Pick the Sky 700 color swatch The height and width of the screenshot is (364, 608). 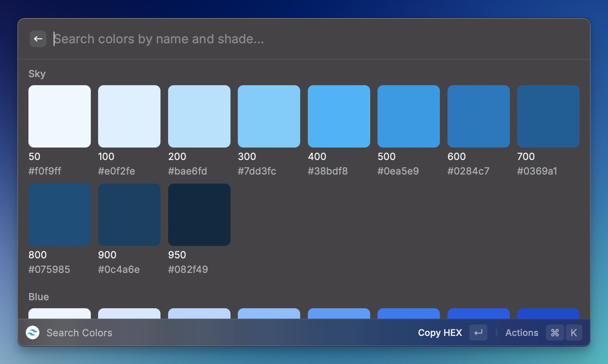pos(548,116)
